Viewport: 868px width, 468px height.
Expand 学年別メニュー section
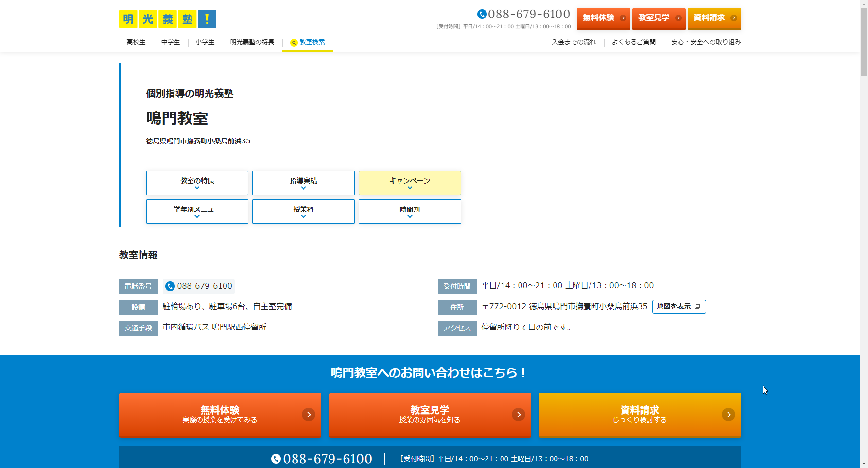coord(197,211)
